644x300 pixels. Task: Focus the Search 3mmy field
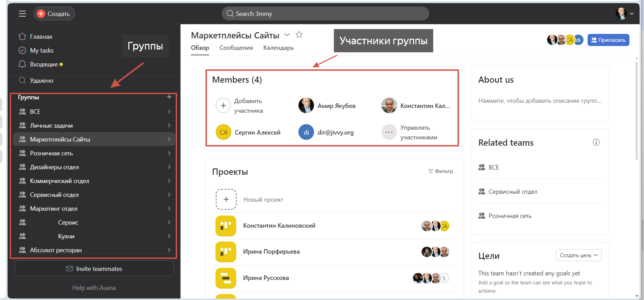[325, 13]
